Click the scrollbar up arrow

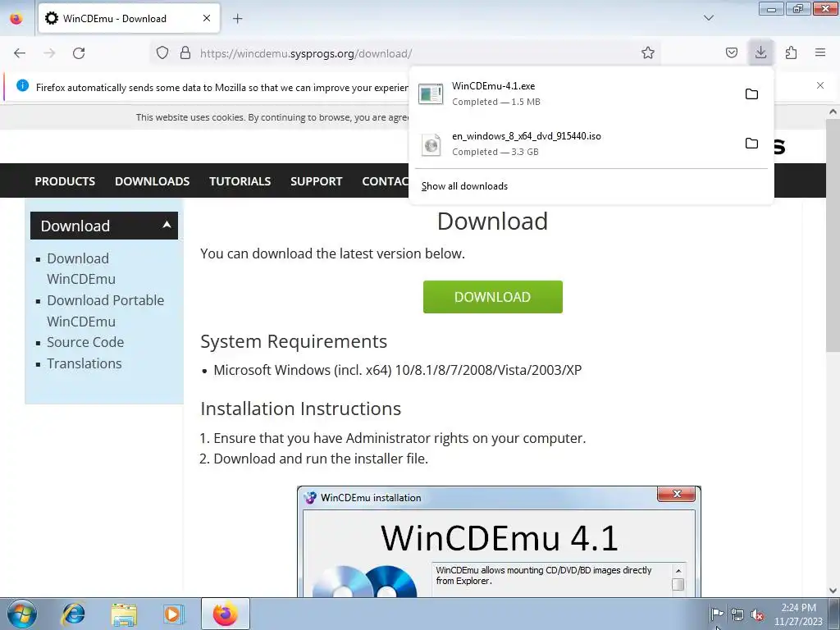click(833, 112)
